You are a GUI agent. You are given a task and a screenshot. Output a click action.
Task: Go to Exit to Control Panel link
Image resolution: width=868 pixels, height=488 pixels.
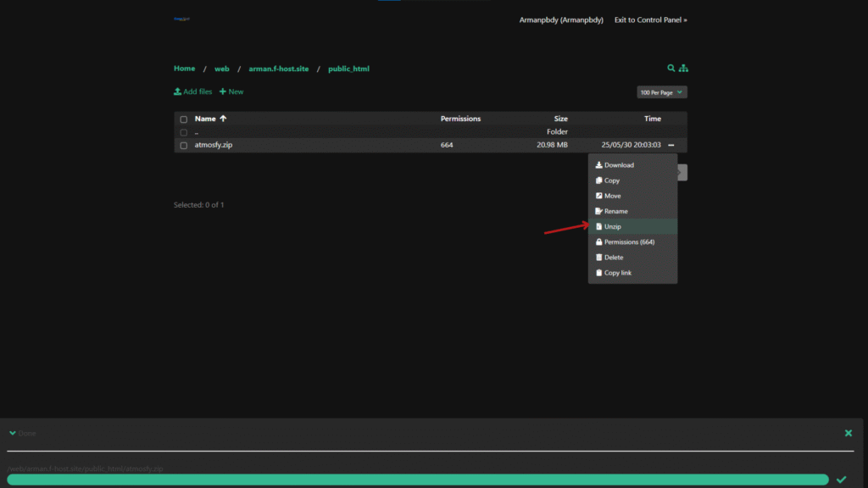tap(650, 19)
